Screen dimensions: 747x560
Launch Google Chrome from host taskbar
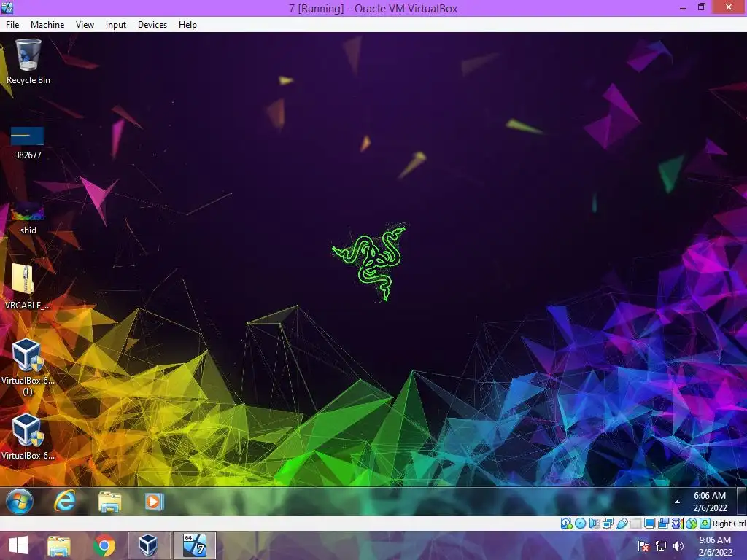pos(104,545)
